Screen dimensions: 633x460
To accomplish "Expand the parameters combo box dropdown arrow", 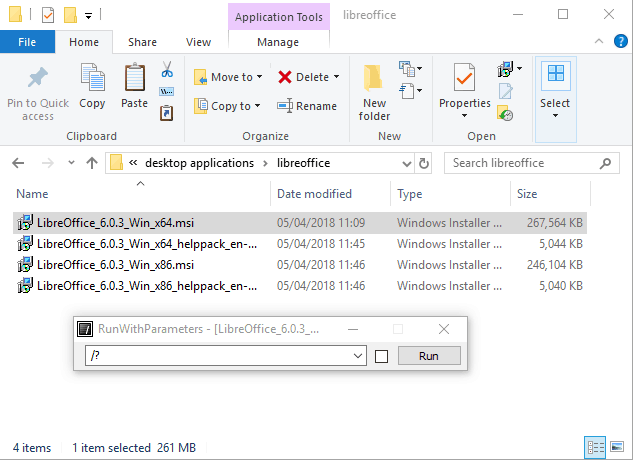I will [x=358, y=356].
